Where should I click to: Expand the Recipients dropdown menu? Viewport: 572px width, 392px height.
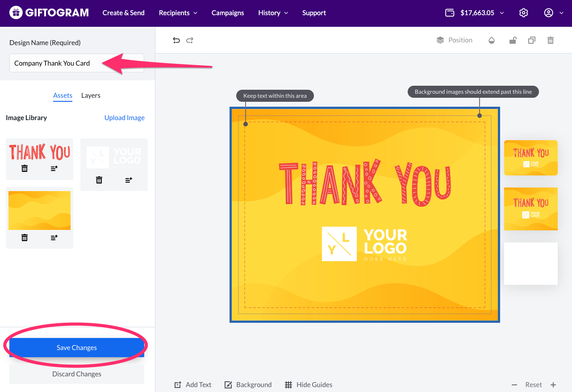[x=178, y=13]
